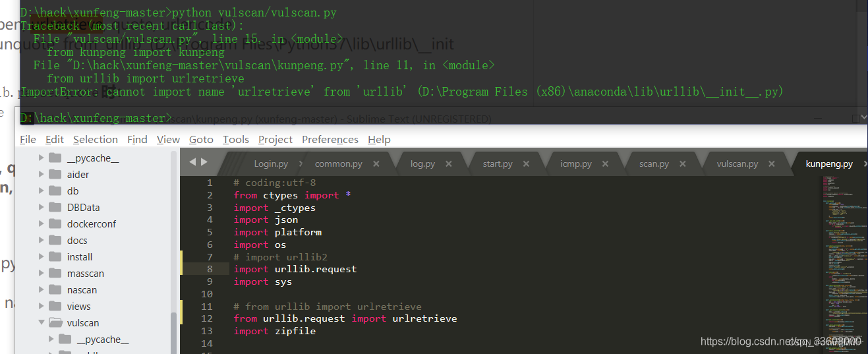Go to next tab with right arrow
Image resolution: width=868 pixels, height=354 pixels.
click(x=204, y=162)
